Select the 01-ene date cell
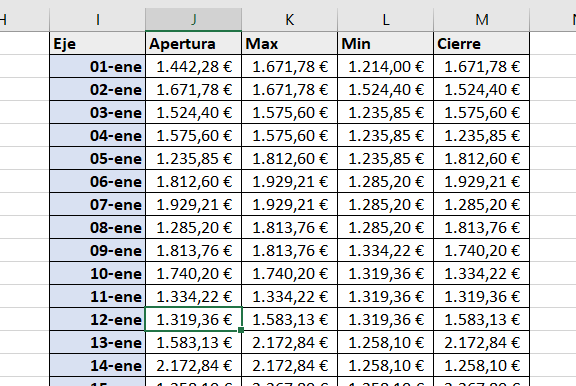This screenshot has width=576, height=386. [x=98, y=66]
